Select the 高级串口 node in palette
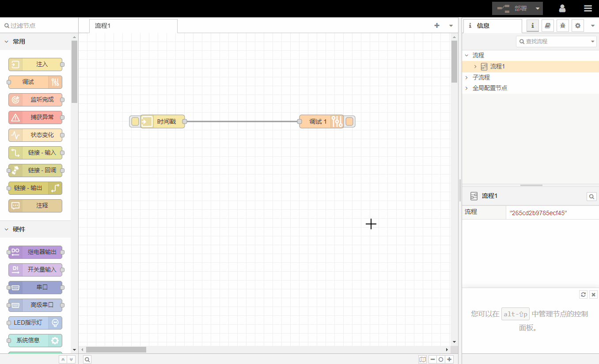The width and height of the screenshot is (599, 364). pyautogui.click(x=35, y=305)
